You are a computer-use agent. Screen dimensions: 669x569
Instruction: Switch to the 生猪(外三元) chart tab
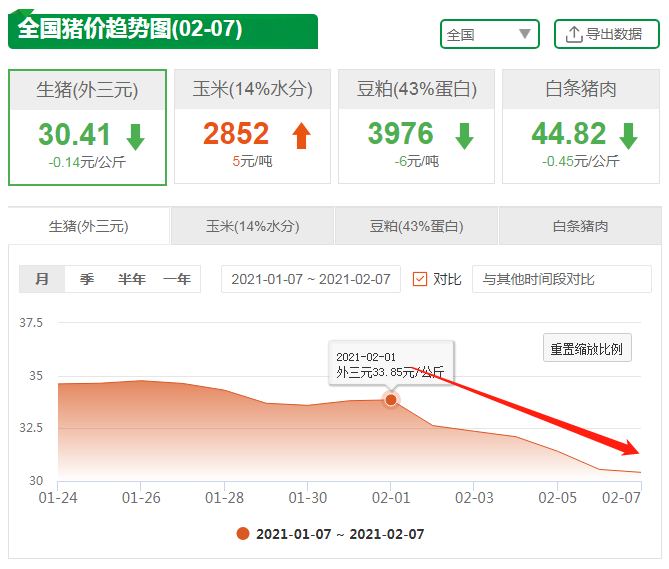click(89, 226)
